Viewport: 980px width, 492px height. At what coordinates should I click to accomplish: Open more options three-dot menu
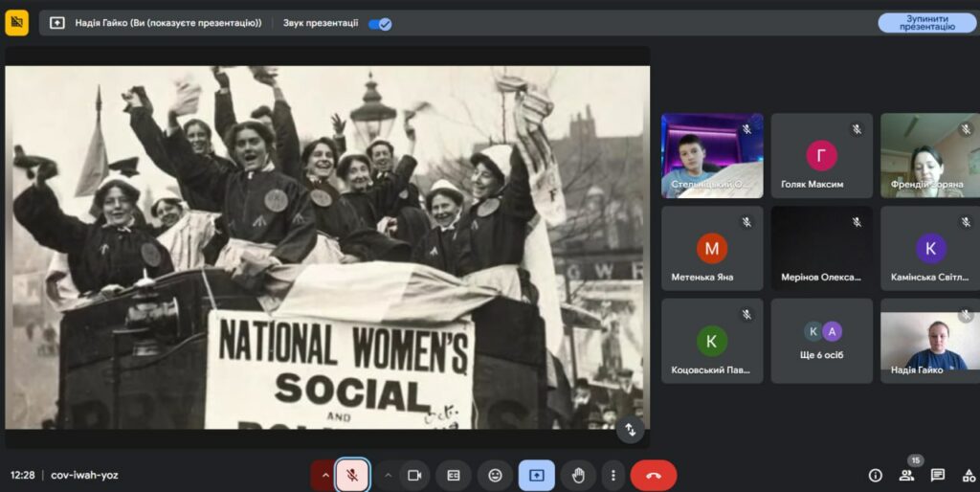(612, 475)
